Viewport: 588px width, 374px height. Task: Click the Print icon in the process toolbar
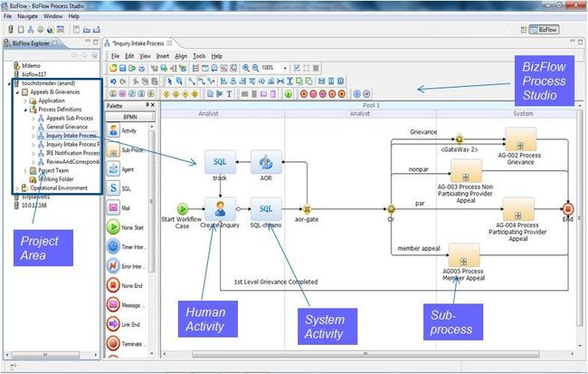click(x=141, y=68)
